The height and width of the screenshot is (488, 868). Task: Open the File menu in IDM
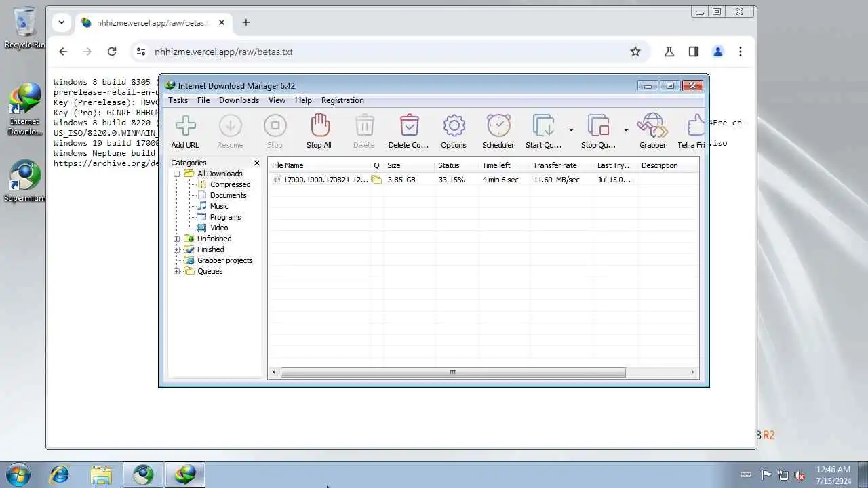203,100
